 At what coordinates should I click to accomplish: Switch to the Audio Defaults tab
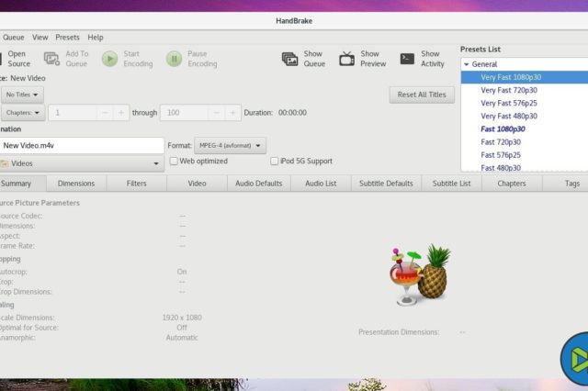[259, 184]
